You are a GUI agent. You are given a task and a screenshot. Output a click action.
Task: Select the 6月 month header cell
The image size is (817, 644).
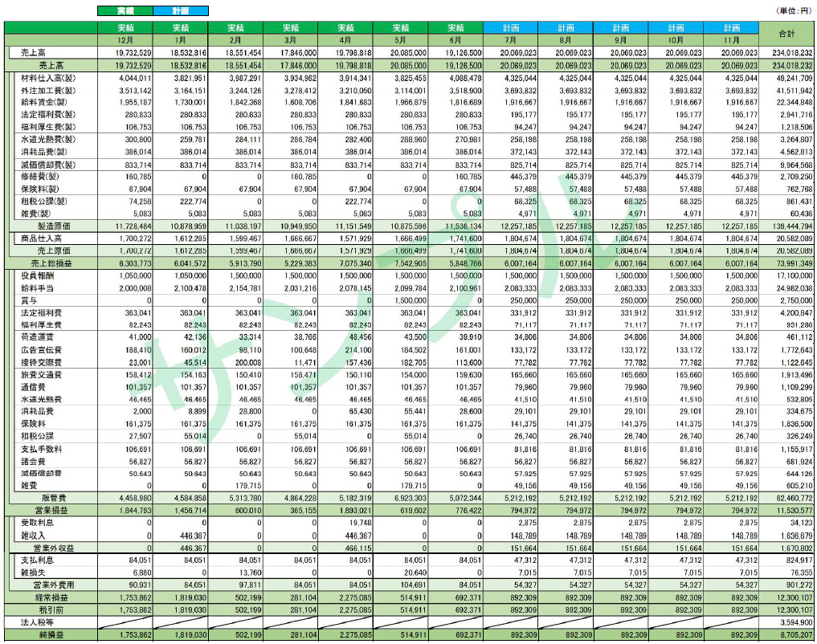[455, 40]
